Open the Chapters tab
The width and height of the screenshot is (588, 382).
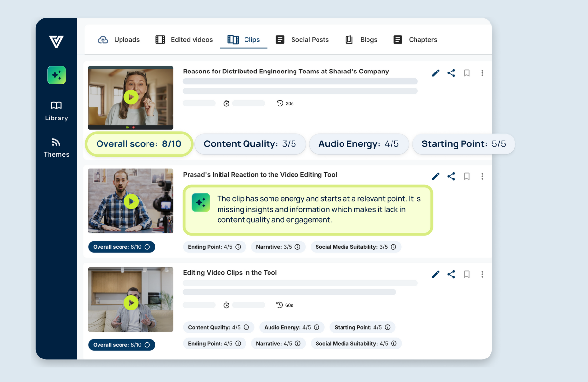pyautogui.click(x=415, y=40)
